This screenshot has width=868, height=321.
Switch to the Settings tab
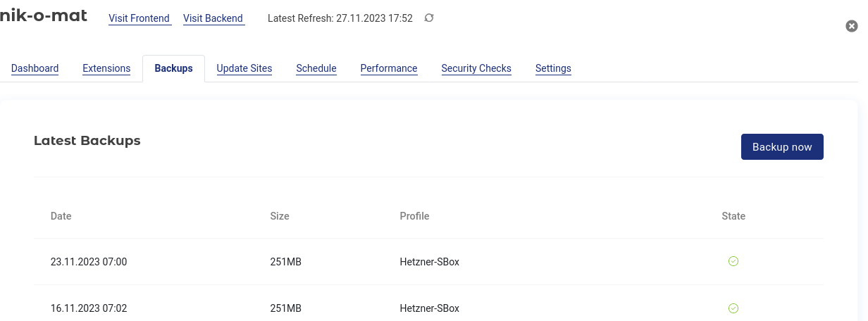(553, 68)
